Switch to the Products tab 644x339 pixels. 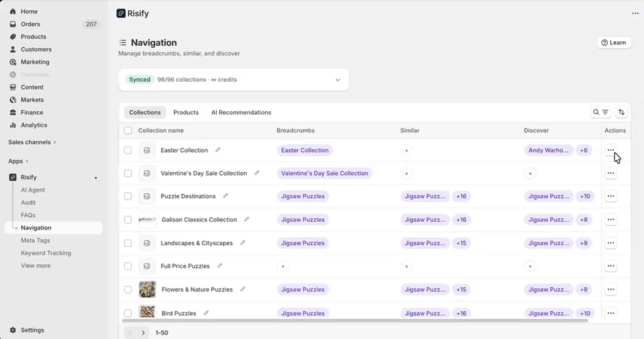coord(186,113)
